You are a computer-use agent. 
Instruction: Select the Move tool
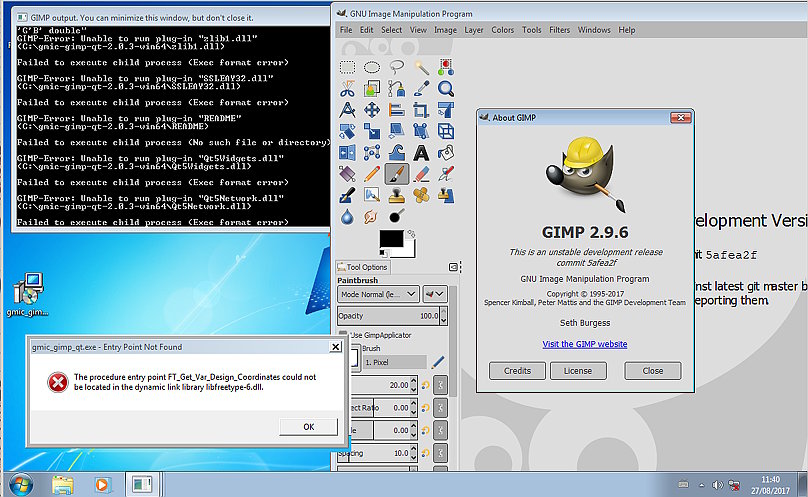tap(372, 110)
